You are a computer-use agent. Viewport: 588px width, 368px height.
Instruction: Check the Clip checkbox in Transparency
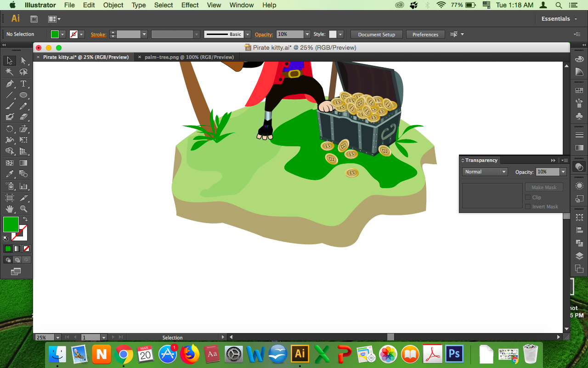[528, 197]
